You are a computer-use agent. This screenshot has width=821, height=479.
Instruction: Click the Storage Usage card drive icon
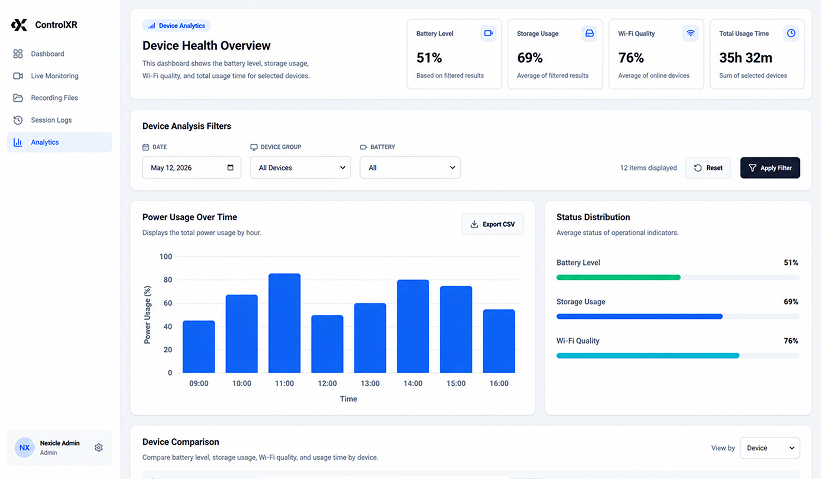coord(589,33)
